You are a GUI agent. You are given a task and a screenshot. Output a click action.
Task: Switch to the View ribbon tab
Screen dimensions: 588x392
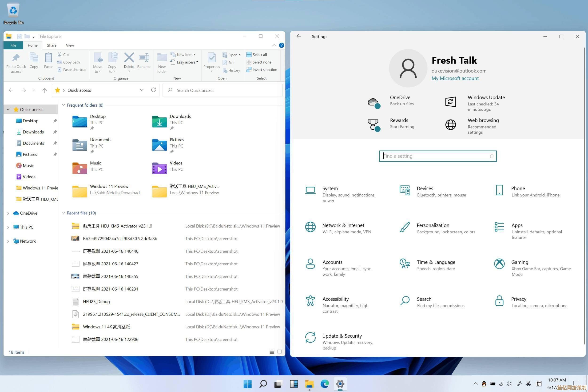70,45
